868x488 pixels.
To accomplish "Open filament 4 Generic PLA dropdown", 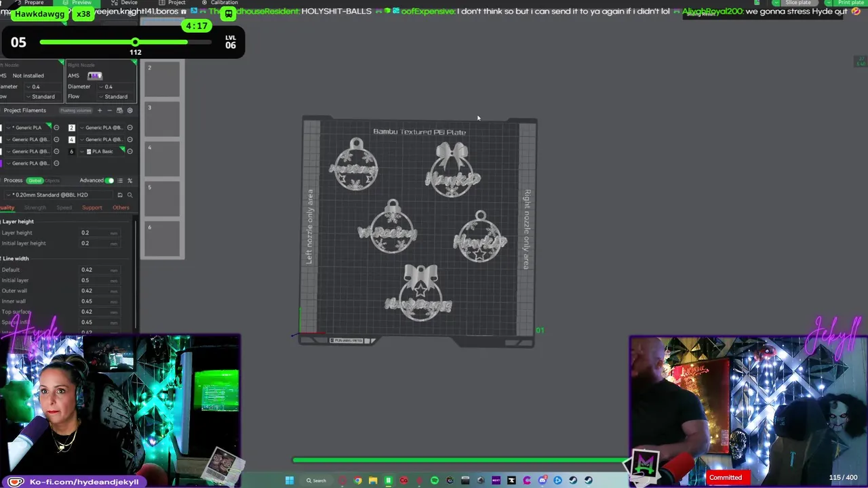I will 100,140.
